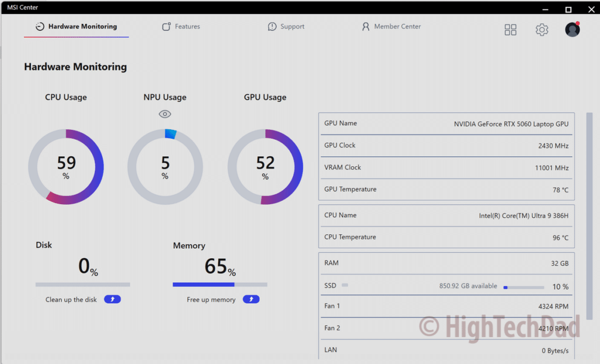Click the Features tab icon
The height and width of the screenshot is (364, 600).
[166, 26]
